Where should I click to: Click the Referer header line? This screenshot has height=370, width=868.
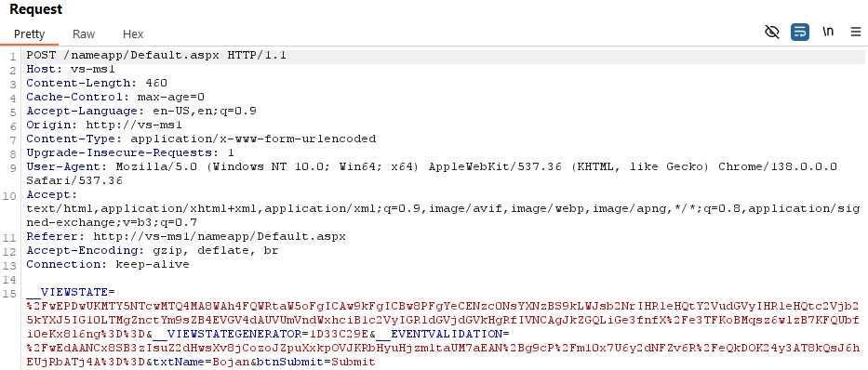(185, 236)
